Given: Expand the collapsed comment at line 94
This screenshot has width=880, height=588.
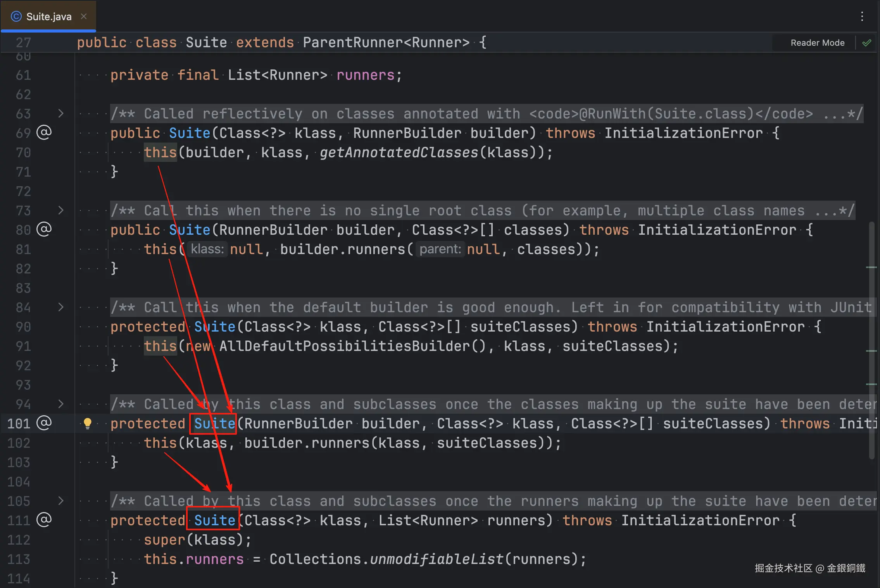Looking at the screenshot, I should 61,404.
